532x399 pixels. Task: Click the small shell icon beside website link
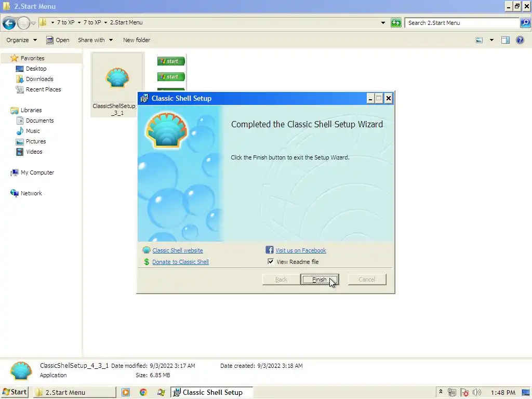coord(146,250)
